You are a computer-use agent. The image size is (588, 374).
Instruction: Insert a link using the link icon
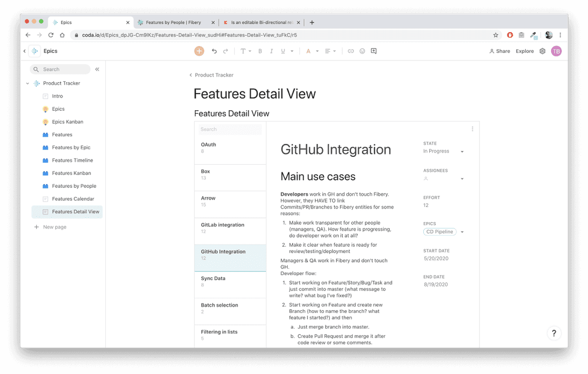point(351,51)
